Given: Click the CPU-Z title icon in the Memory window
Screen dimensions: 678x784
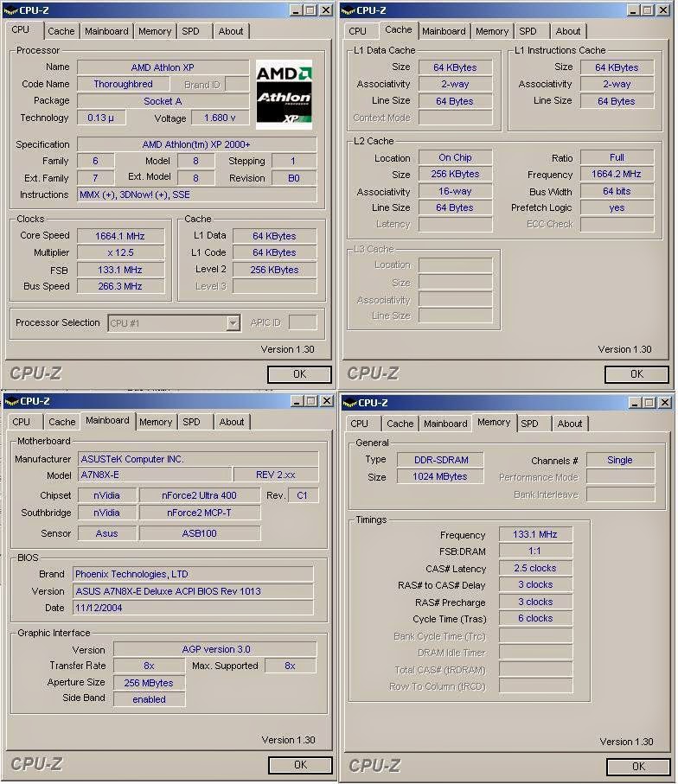Looking at the screenshot, I should 349,403.
